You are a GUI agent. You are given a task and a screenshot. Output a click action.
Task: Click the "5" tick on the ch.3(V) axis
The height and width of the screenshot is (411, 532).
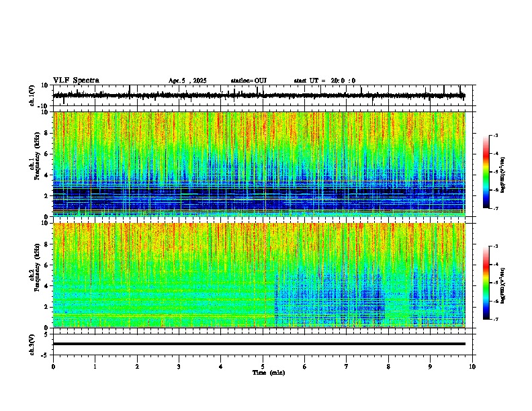pyautogui.click(x=46, y=334)
